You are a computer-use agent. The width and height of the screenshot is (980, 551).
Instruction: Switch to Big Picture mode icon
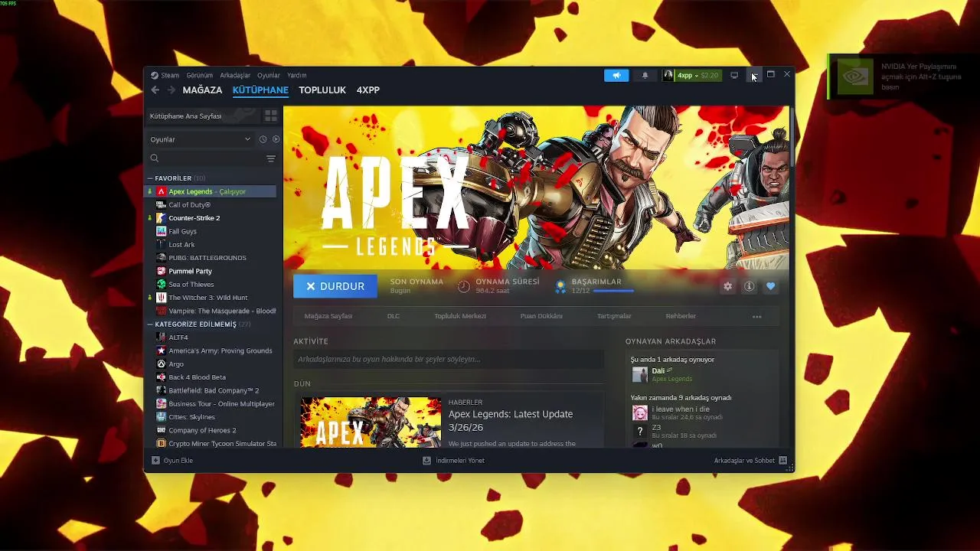(x=734, y=75)
